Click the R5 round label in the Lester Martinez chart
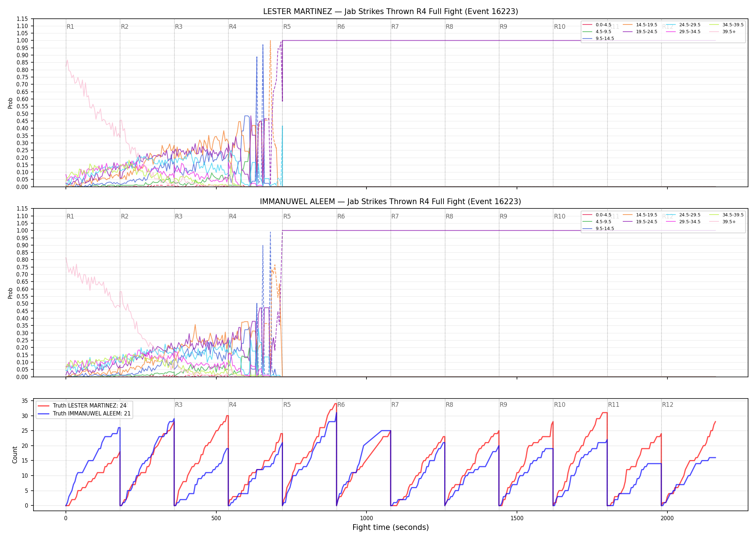756x540 pixels. coord(287,27)
